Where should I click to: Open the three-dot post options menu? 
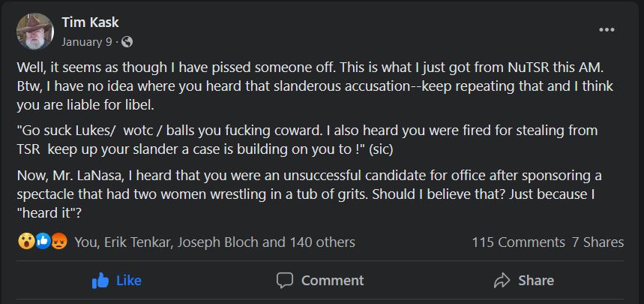coord(607,29)
